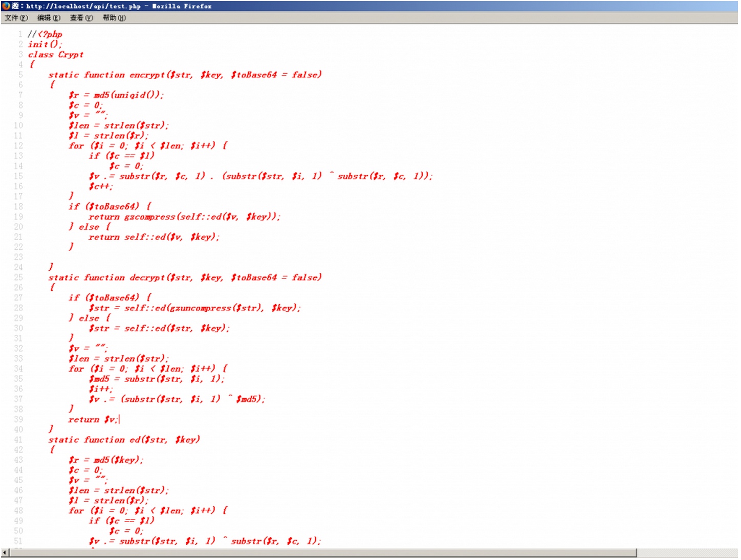Click the for loop on line 12
Viewport: 741px width, 560px height.
pyautogui.click(x=148, y=146)
